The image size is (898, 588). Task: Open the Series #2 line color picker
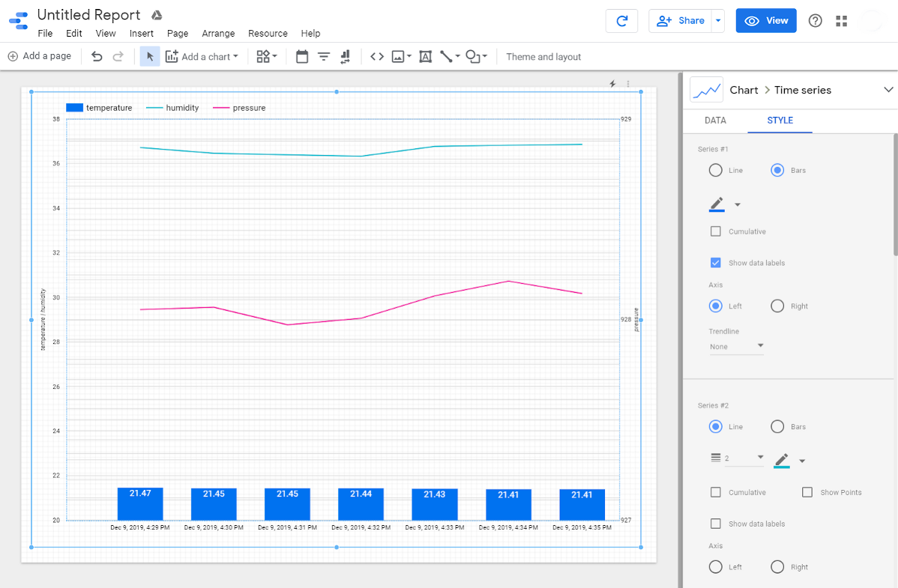[x=783, y=460]
